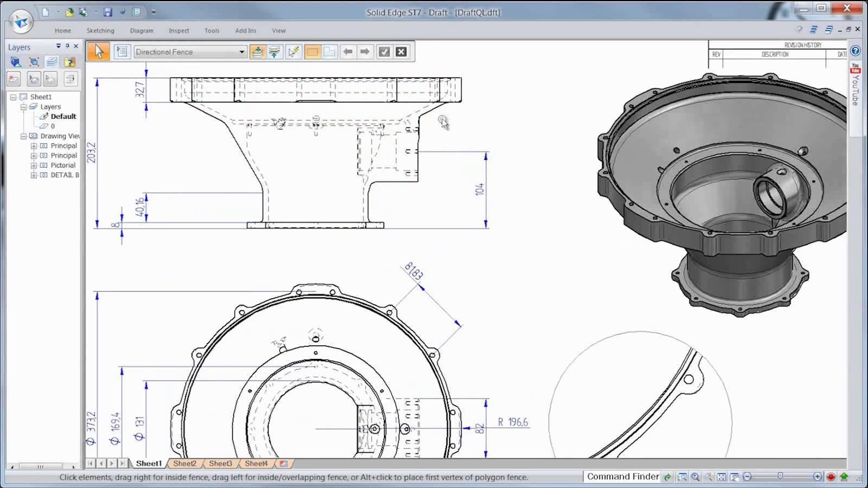Viewport: 868px width, 488px height.
Task: Click the right arrow in command bar
Action: pyautogui.click(x=365, y=52)
